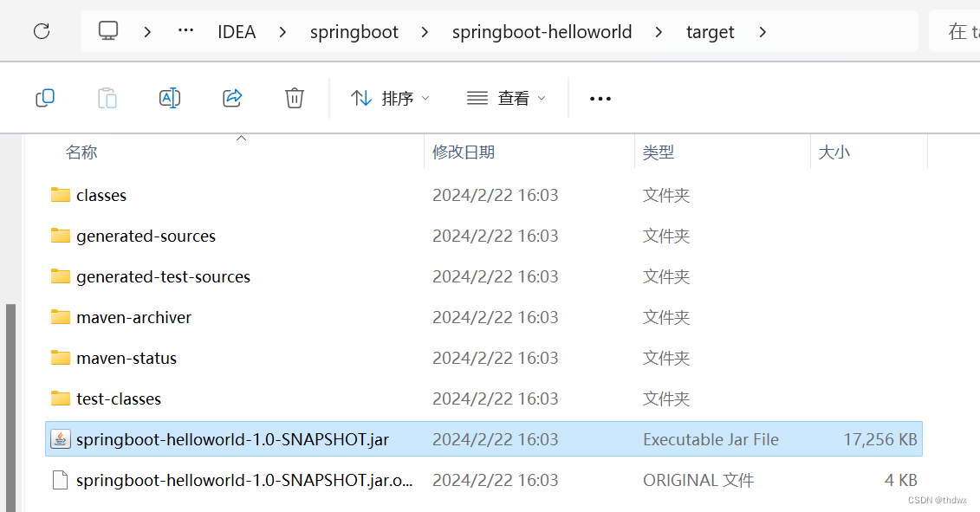Viewport: 980px width, 512px height.
Task: Click the classes folder icon
Action: [x=60, y=195]
